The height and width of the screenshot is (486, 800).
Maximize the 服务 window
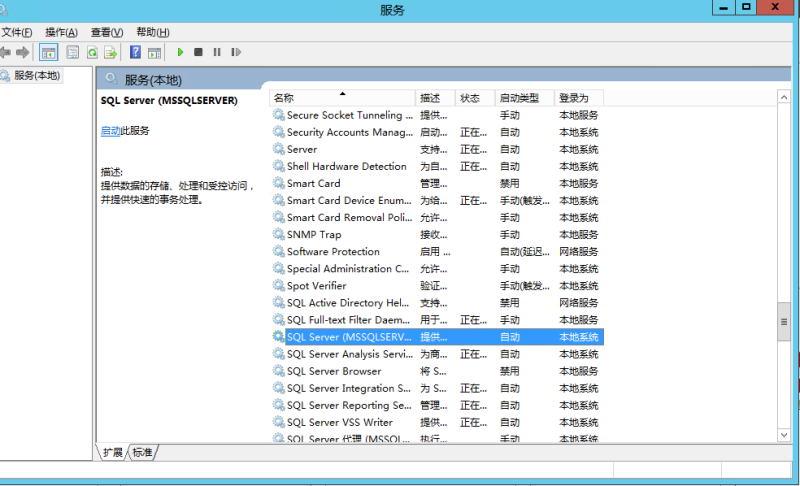coord(746,7)
